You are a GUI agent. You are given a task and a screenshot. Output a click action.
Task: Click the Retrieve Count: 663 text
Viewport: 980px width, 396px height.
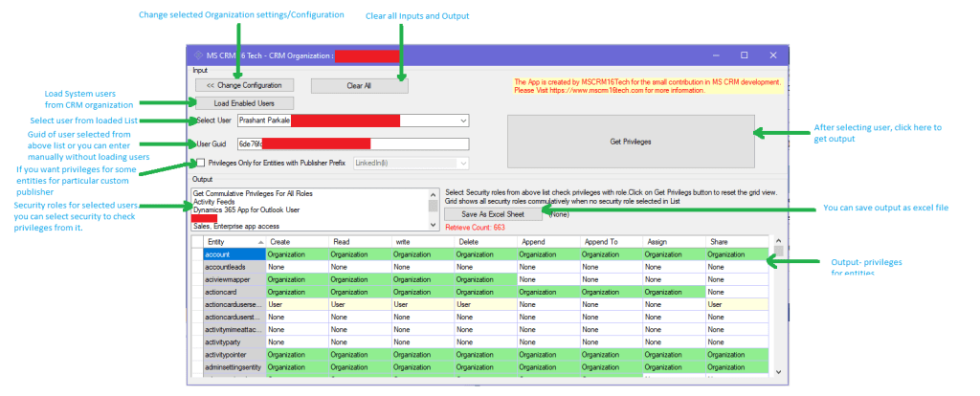(475, 228)
